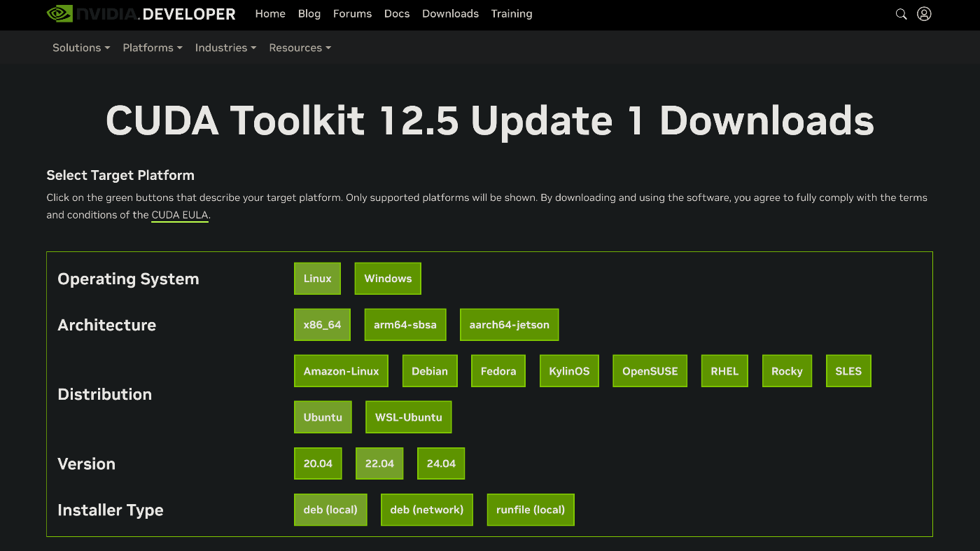Screen dimensions: 980x551
Task: Choose x86_64 architecture
Action: [x=322, y=325]
